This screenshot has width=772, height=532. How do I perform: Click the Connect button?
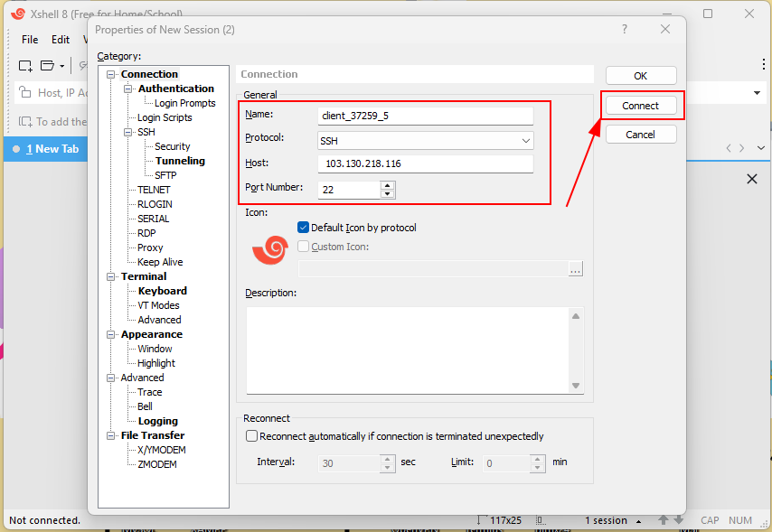[640, 105]
